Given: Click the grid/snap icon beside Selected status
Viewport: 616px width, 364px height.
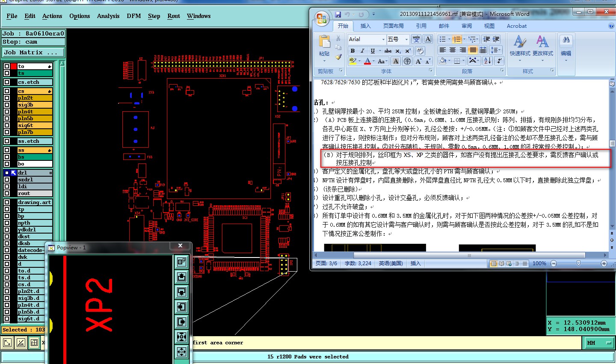Looking at the screenshot, I should pyautogui.click(x=34, y=343).
